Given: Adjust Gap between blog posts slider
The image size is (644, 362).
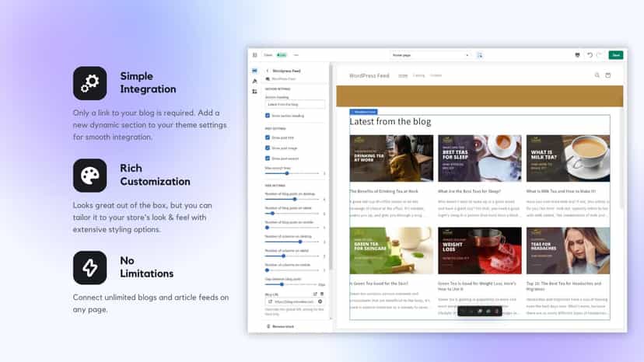Looking at the screenshot, I should 291,284.
